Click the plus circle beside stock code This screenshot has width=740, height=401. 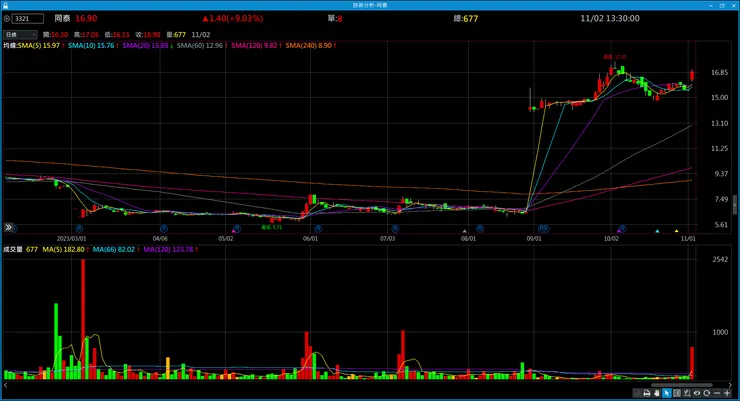pos(7,19)
